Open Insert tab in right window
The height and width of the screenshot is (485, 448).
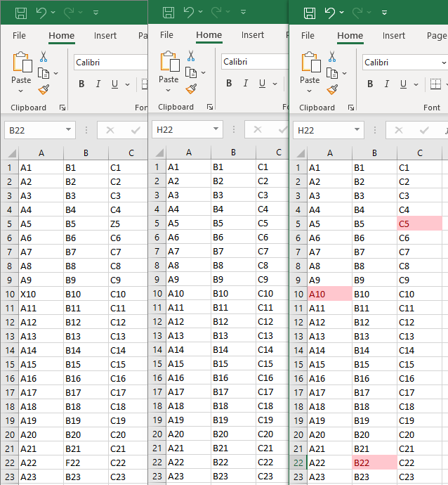(394, 36)
